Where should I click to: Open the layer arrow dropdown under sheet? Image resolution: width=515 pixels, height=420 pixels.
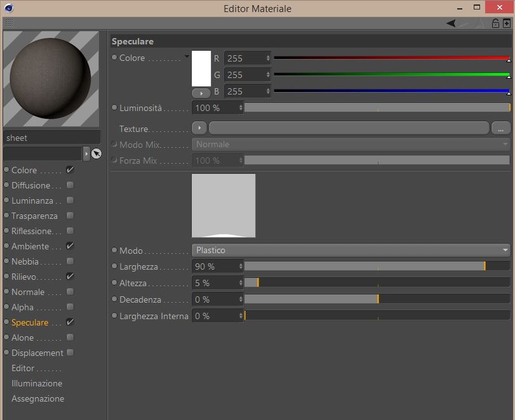click(86, 154)
